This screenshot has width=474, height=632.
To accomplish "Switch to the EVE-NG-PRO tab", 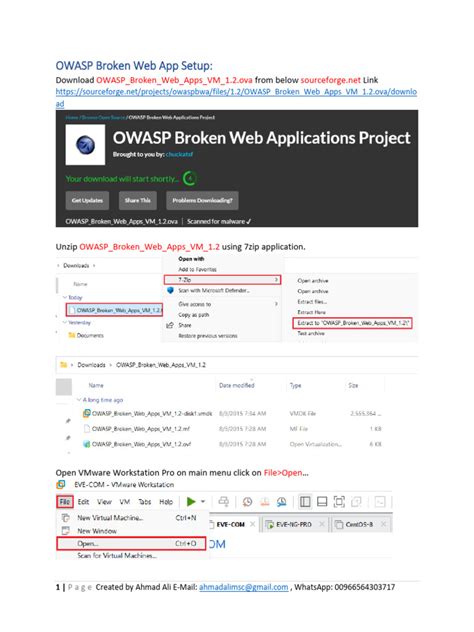I will click(x=294, y=524).
